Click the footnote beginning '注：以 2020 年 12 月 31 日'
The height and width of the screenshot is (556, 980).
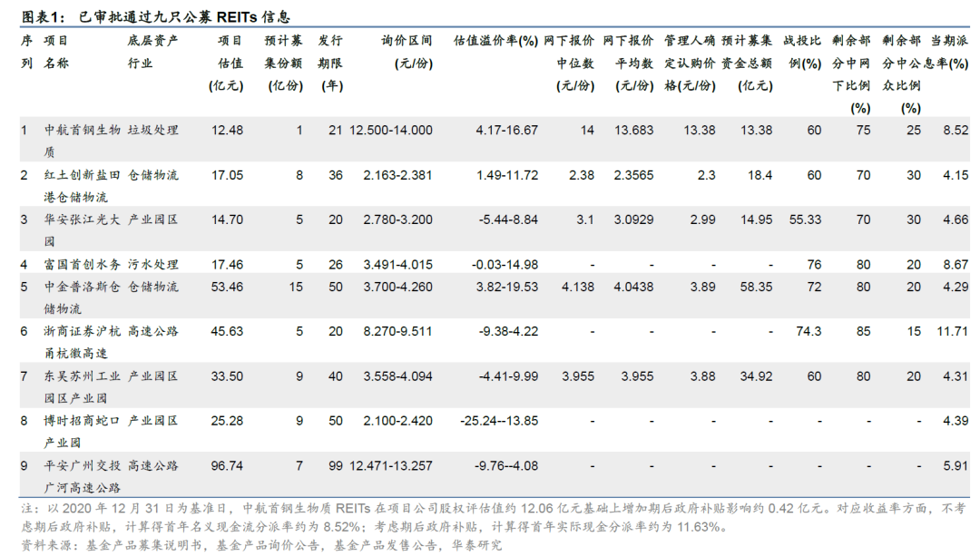click(494, 518)
